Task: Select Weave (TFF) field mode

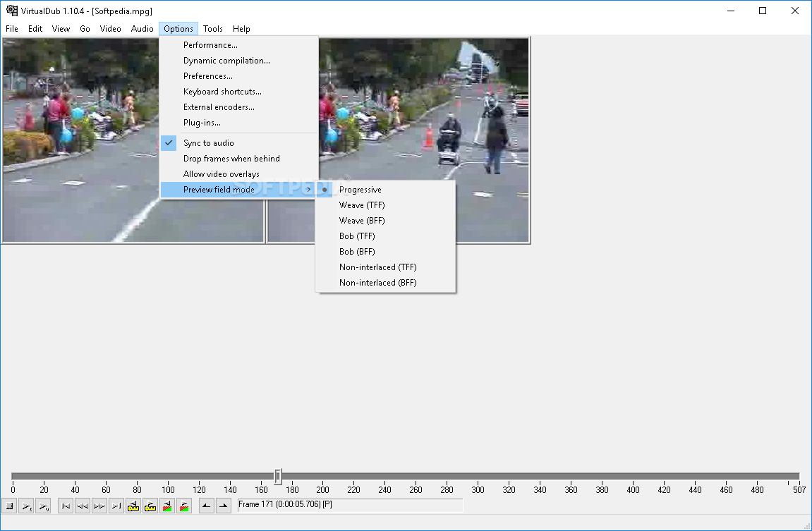Action: point(385,205)
